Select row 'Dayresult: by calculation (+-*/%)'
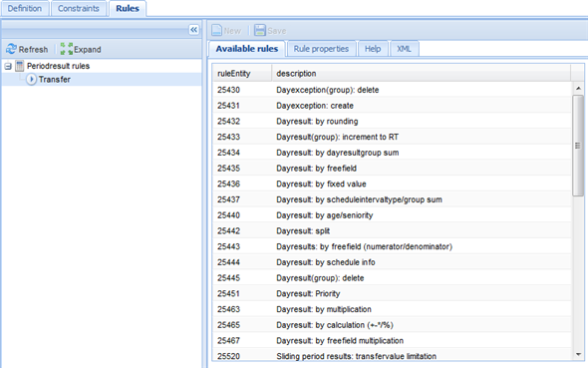Image resolution: width=588 pixels, height=368 pixels. pyautogui.click(x=392, y=325)
